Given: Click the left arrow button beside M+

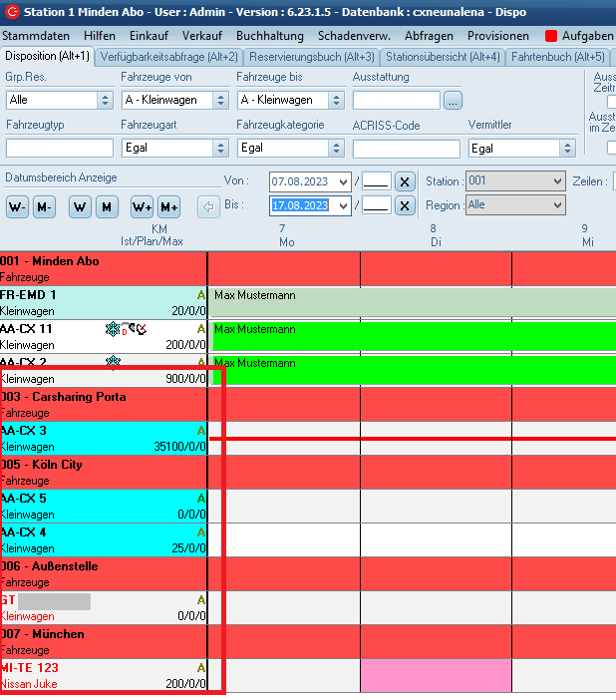Looking at the screenshot, I should [x=208, y=207].
